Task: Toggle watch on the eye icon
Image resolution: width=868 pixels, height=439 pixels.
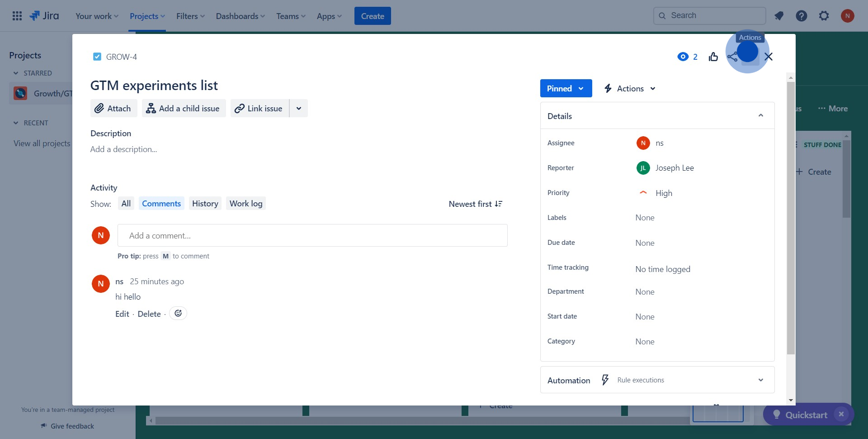Action: tap(683, 57)
